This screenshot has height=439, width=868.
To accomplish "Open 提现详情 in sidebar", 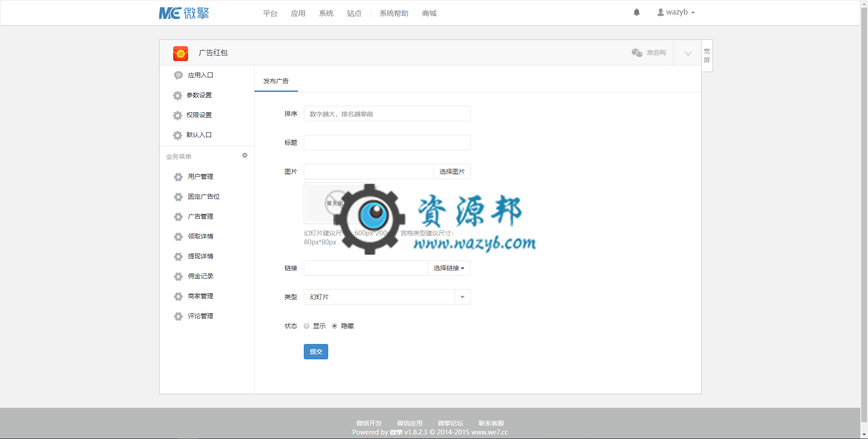I will pos(200,256).
